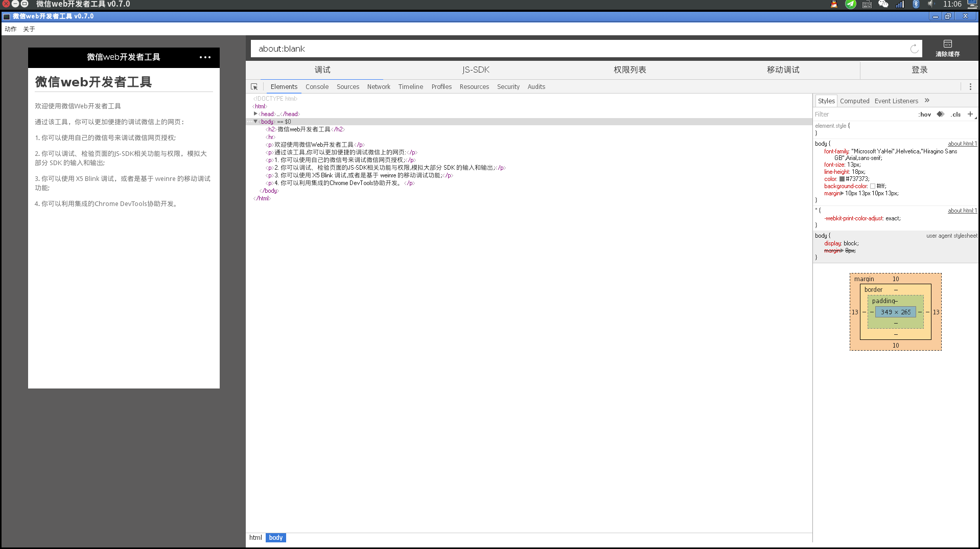The height and width of the screenshot is (549, 980).
Task: Open the DevTools vertical dots menu
Action: point(970,87)
